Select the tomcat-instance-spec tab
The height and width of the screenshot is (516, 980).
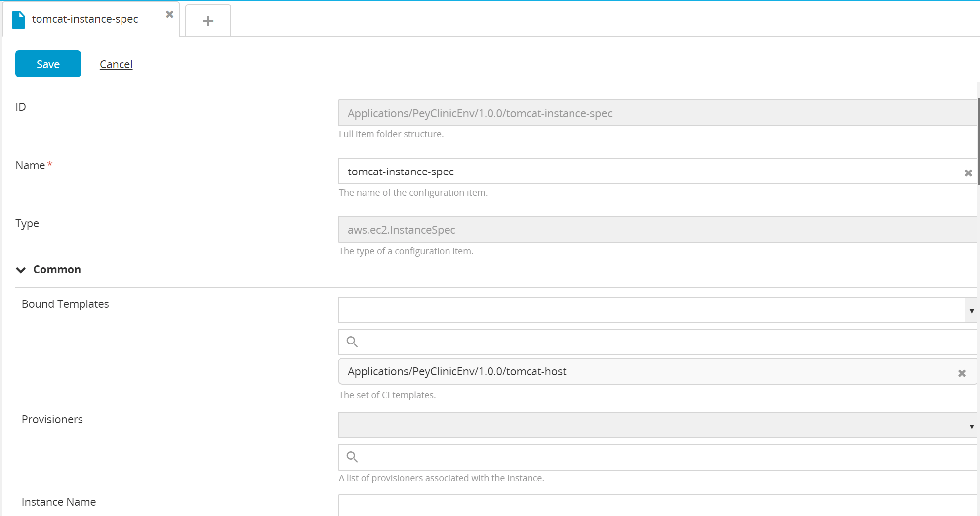click(x=90, y=19)
